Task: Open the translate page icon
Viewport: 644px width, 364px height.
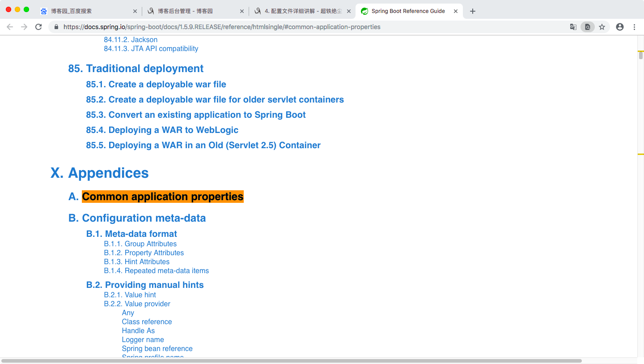Action: point(573,27)
